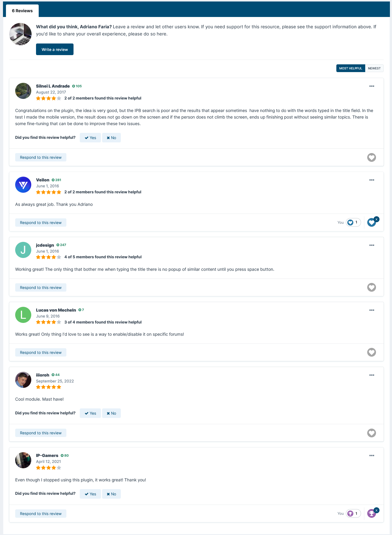The width and height of the screenshot is (392, 535).
Task: Click the purple trophy reaction icon on IP-Gamers' review
Action: click(371, 514)
